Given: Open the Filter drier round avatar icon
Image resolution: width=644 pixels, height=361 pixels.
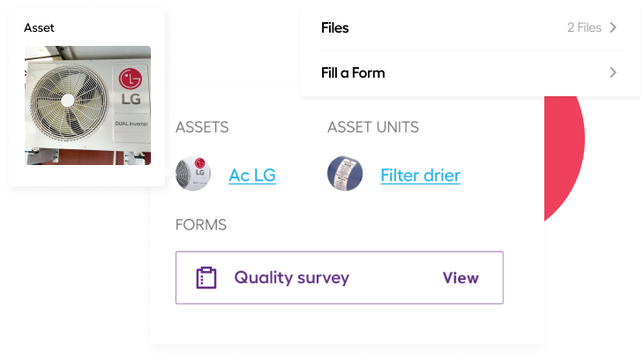Looking at the screenshot, I should click(x=345, y=173).
